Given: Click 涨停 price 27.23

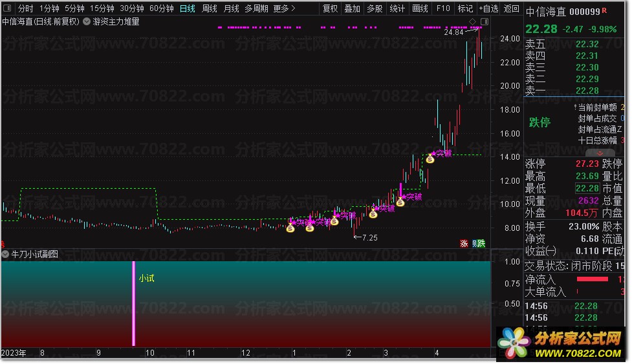Looking at the screenshot, I should pyautogui.click(x=587, y=164).
